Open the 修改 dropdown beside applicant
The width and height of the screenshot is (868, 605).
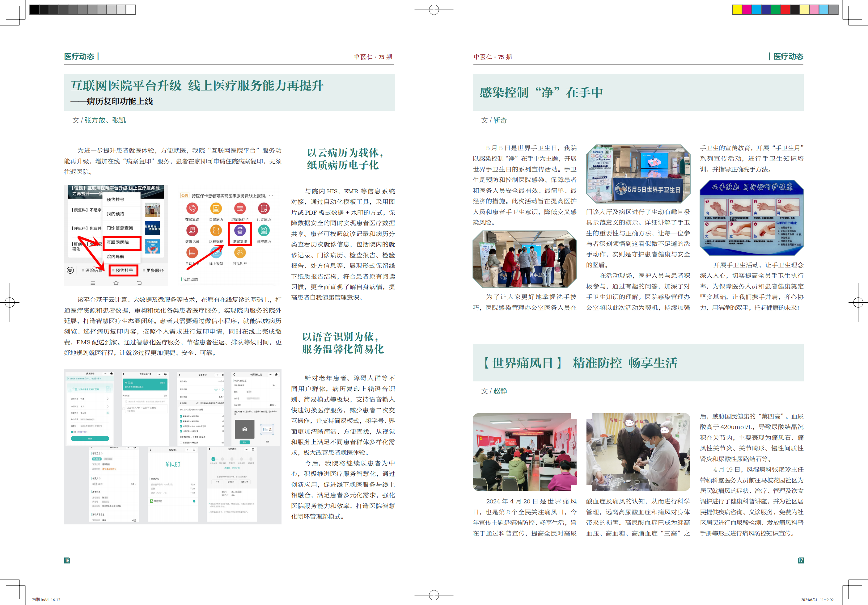click(133, 484)
